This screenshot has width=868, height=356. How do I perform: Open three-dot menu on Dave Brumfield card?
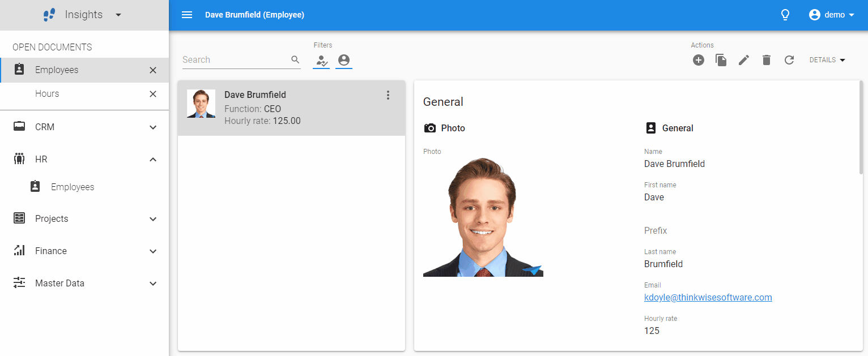388,95
